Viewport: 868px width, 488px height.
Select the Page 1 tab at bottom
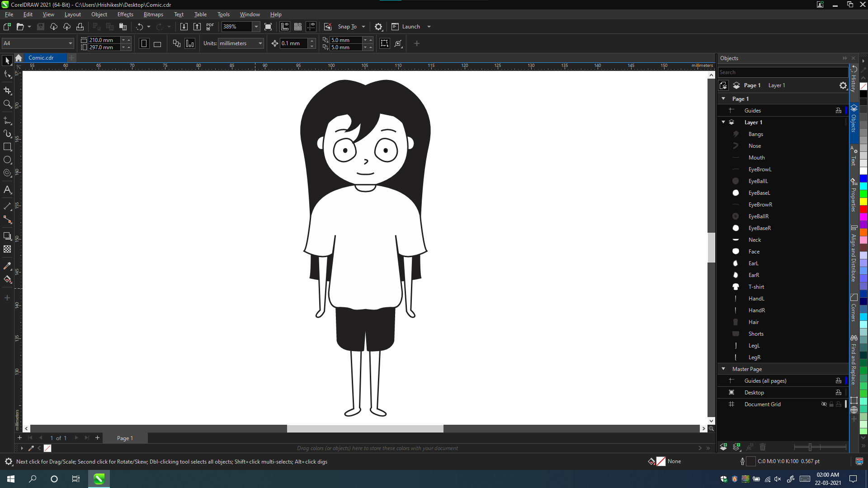tap(125, 438)
